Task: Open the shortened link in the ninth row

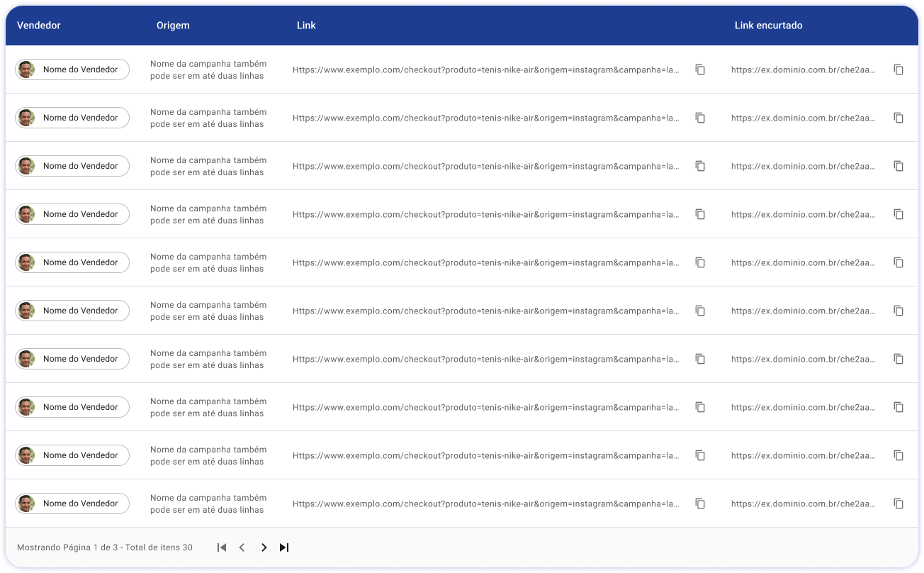Action: click(x=803, y=455)
